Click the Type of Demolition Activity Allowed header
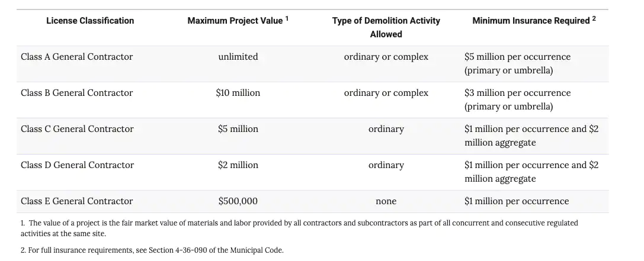 386,27
